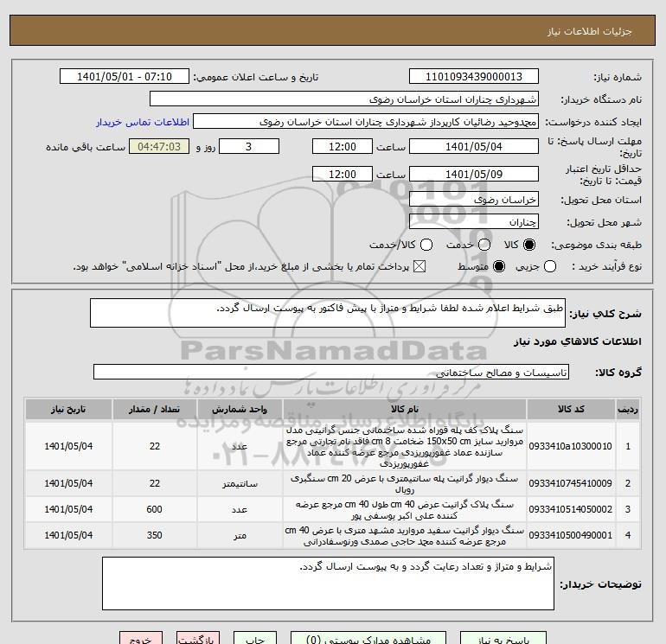This screenshot has width=666, height=644.
Task: Click unit متر in row 4
Action: (240, 536)
